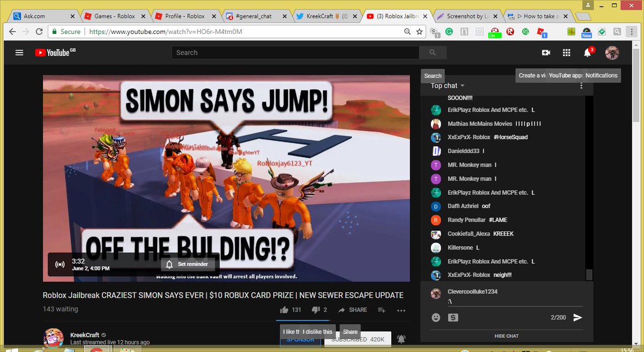
Task: Click the Super Chat dollar icon
Action: click(453, 318)
